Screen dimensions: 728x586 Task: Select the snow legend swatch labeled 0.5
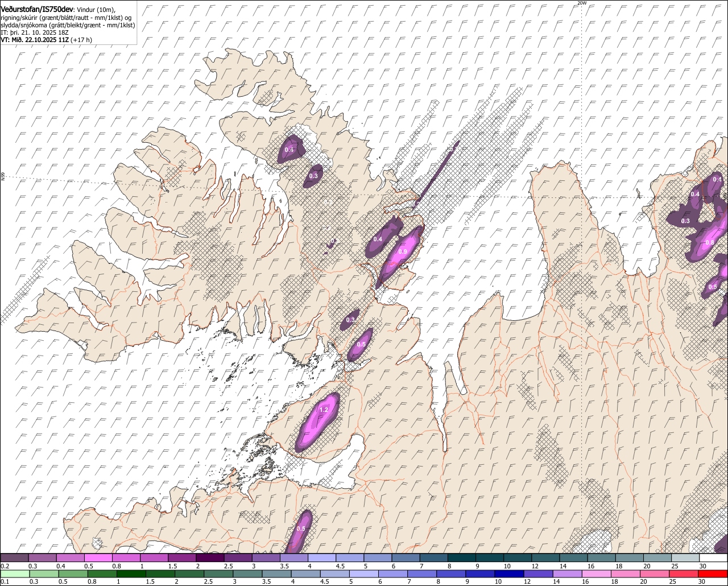(x=98, y=558)
